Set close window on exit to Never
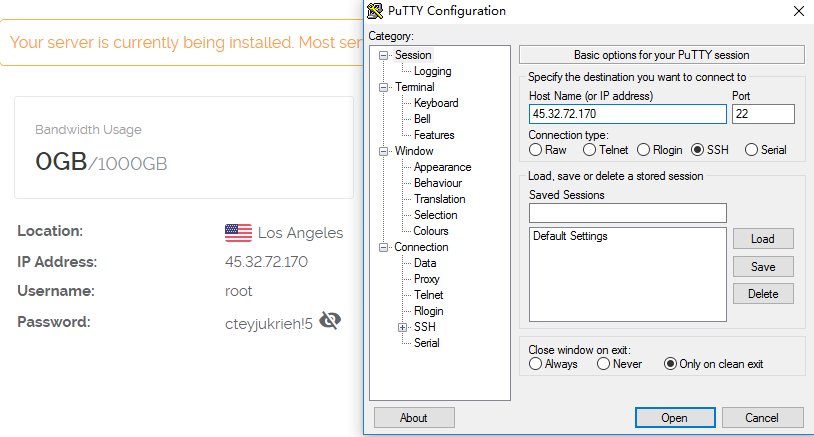This screenshot has height=437, width=814. [603, 364]
